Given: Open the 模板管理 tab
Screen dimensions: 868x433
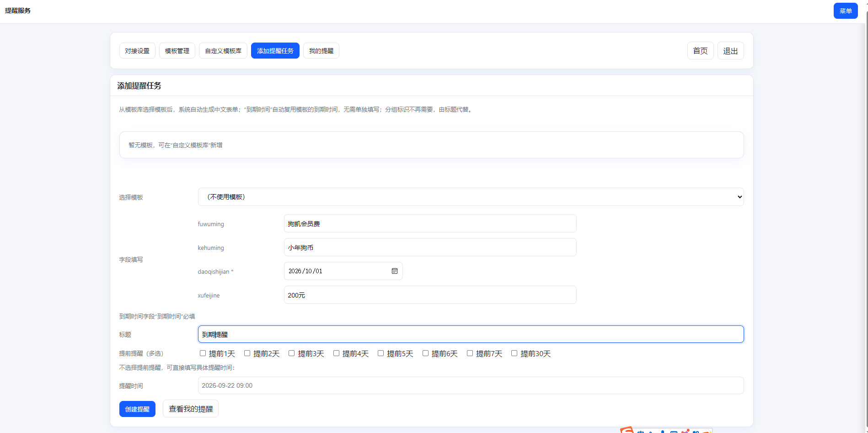Looking at the screenshot, I should 177,51.
